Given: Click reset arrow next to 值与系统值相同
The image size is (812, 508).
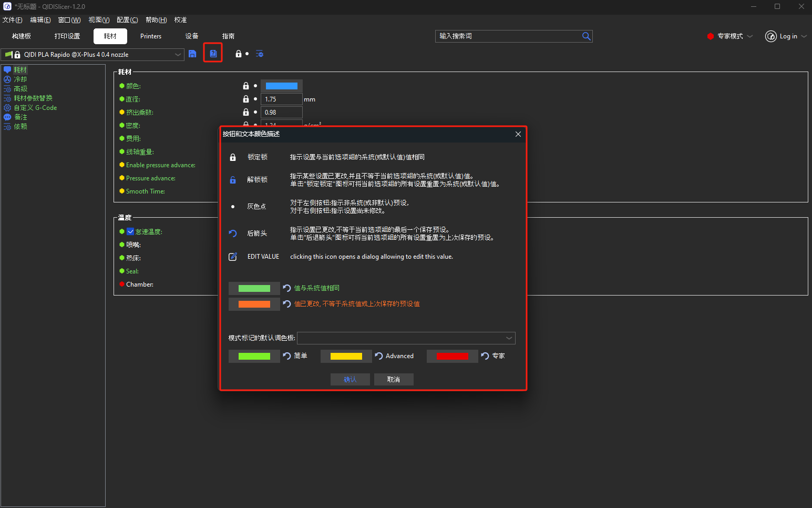Looking at the screenshot, I should tap(287, 288).
